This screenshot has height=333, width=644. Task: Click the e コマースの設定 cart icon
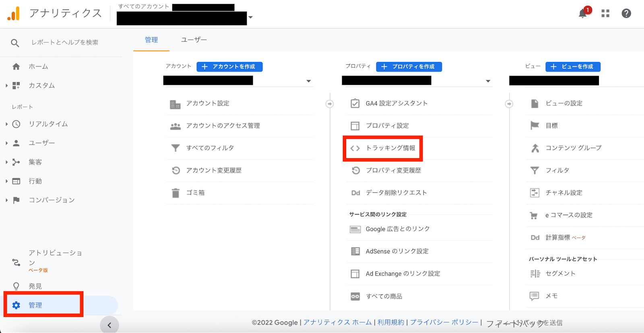pos(534,216)
